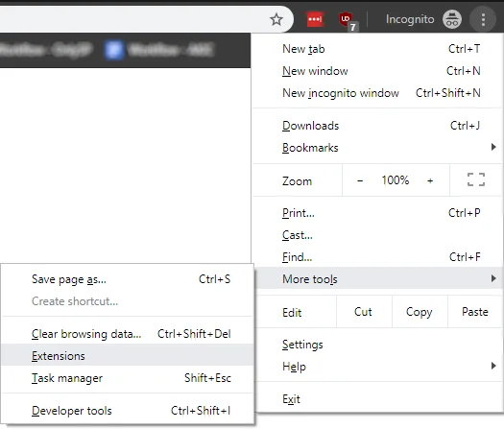Open Settings from the menu
This screenshot has width=504, height=429.
[377, 345]
